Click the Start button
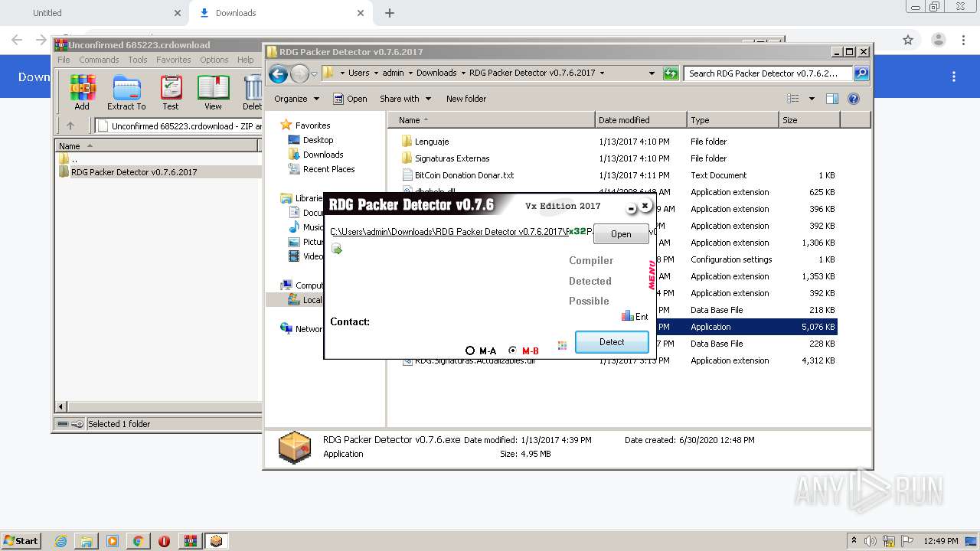980x551 pixels. click(x=21, y=541)
